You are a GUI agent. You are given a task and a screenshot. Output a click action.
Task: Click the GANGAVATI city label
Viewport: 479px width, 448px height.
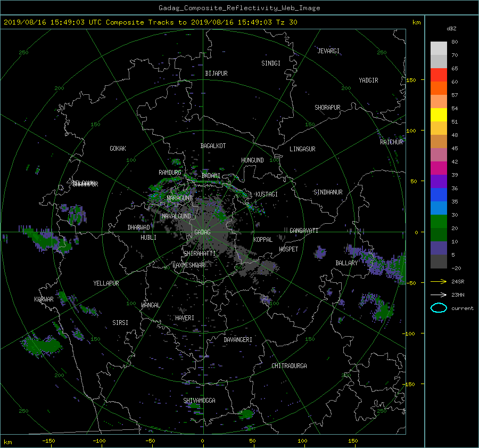point(304,230)
